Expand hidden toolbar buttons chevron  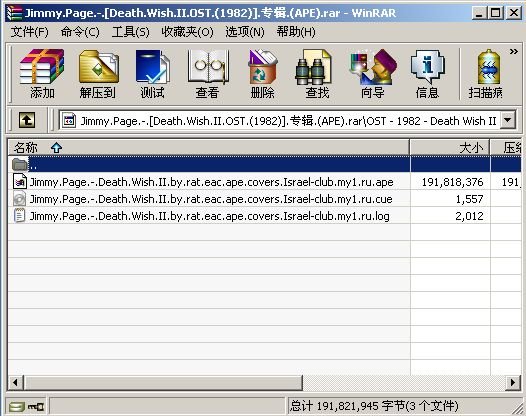514,52
